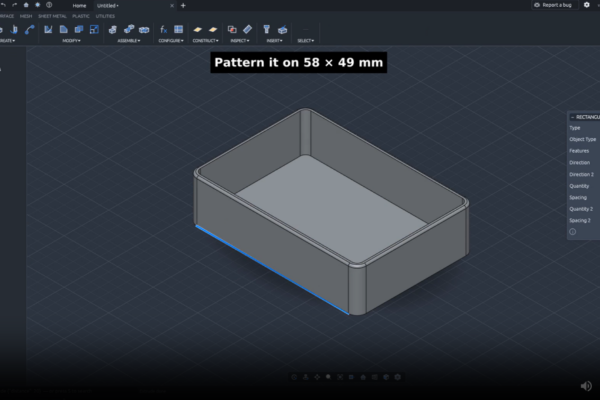Switch to the PLASTIC ribbon tab
The height and width of the screenshot is (400, 600).
click(81, 16)
